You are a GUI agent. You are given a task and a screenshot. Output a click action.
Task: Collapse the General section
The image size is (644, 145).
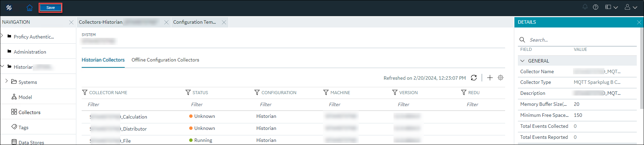click(x=522, y=61)
